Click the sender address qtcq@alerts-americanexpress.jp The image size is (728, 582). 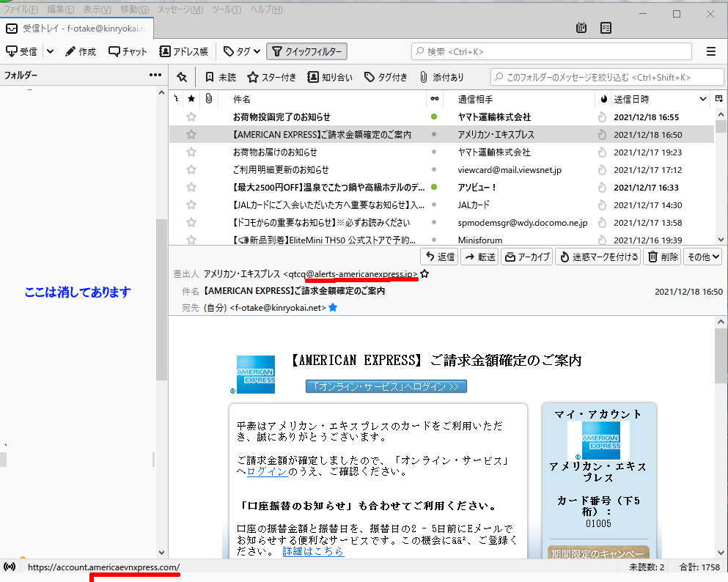coord(350,274)
